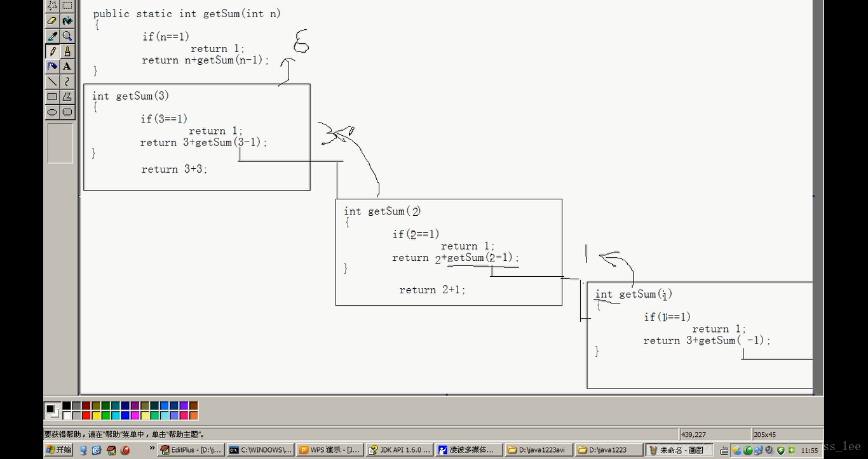
Task: Select the Polygon shape tool
Action: (67, 96)
